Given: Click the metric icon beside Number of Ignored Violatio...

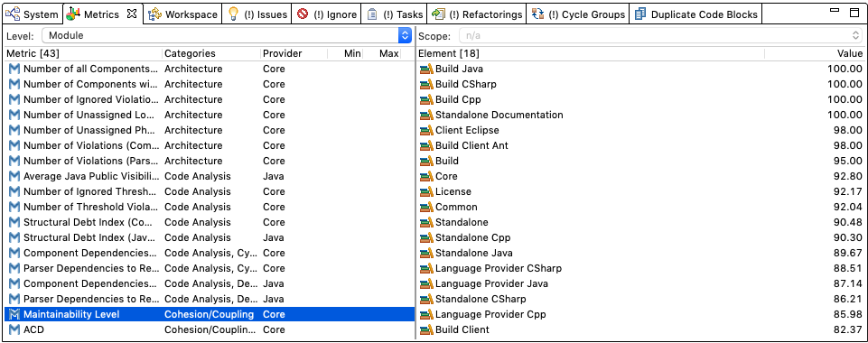Looking at the screenshot, I should click(x=14, y=99).
